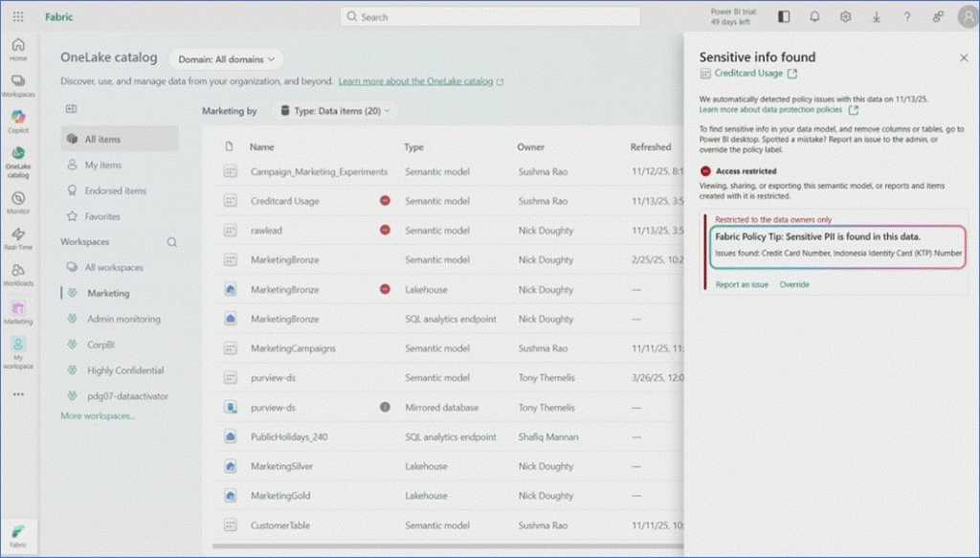Screen dimensions: 980x558
Task: Click the Report an issue link
Action: coord(742,284)
